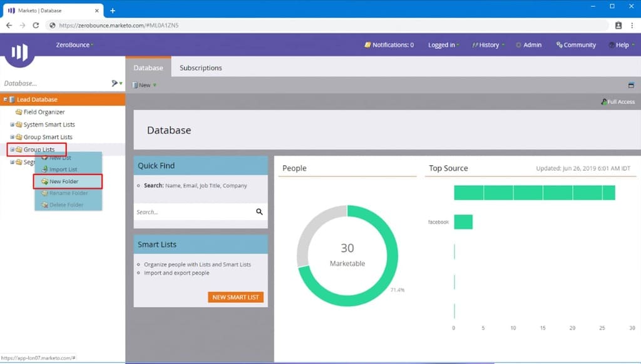
Task: Click browser forward arrow
Action: tap(23, 25)
